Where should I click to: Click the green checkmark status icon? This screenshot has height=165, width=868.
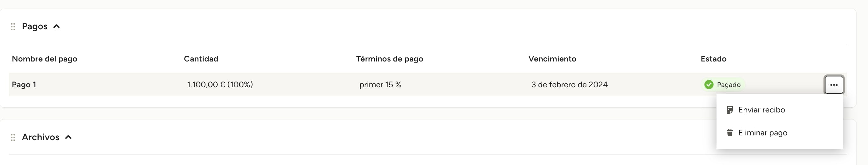point(709,85)
